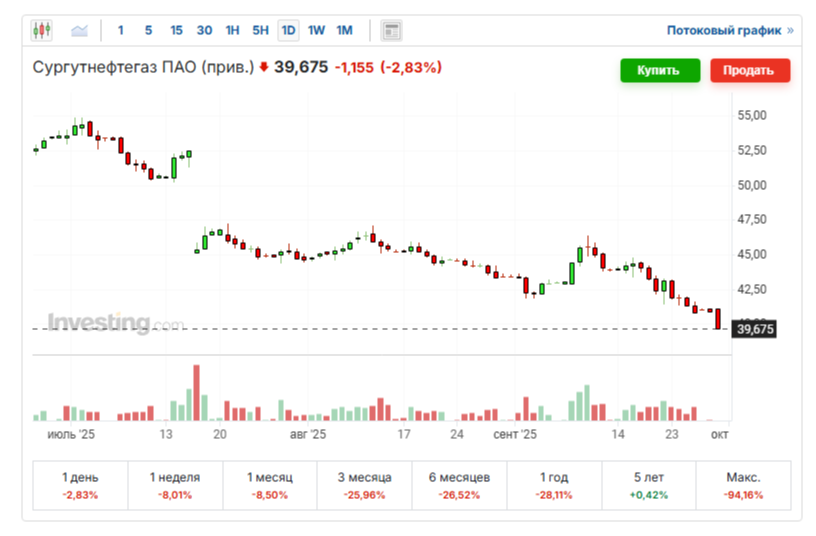
Task: Choose the 3 месяца period tab
Action: (364, 485)
